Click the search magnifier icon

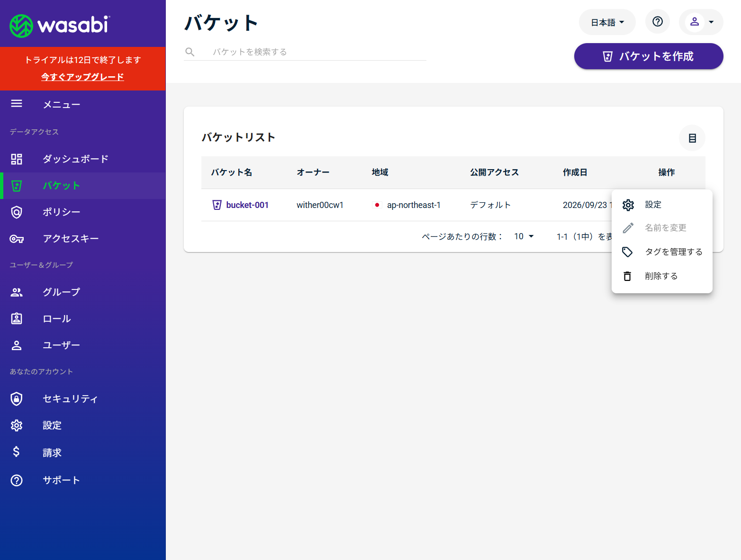(x=190, y=52)
